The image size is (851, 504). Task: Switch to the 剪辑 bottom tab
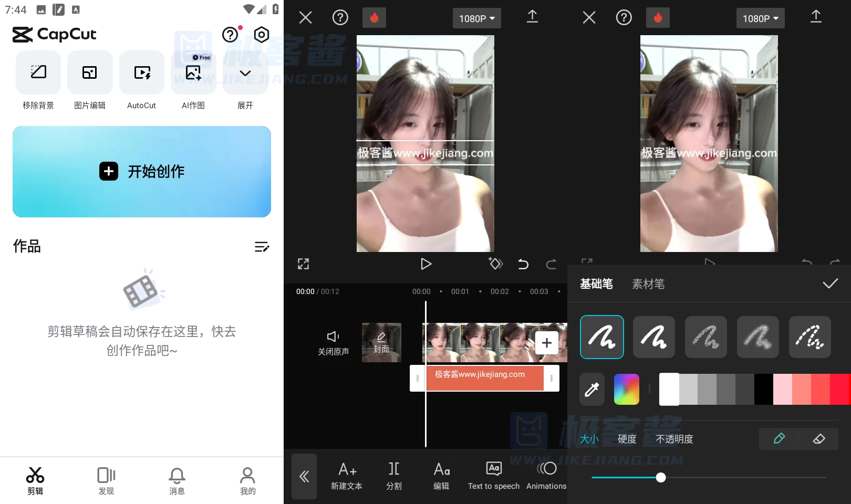point(35,481)
